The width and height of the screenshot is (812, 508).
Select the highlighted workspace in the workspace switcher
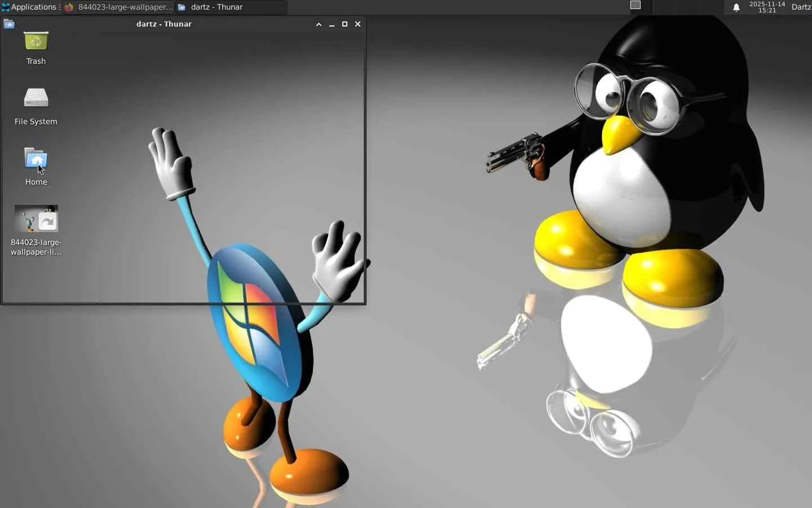(x=636, y=6)
